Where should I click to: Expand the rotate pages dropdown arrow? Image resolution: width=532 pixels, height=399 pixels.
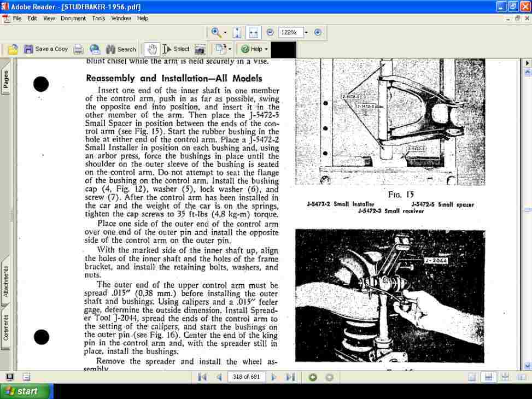[230, 50]
